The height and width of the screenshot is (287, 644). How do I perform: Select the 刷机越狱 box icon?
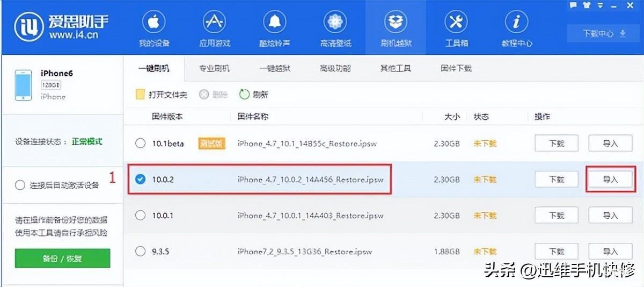[396, 23]
